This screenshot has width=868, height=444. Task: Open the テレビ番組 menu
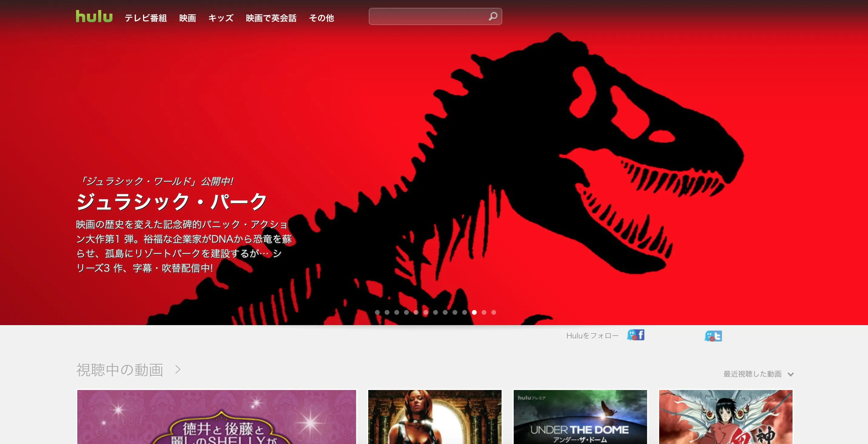[x=145, y=18]
